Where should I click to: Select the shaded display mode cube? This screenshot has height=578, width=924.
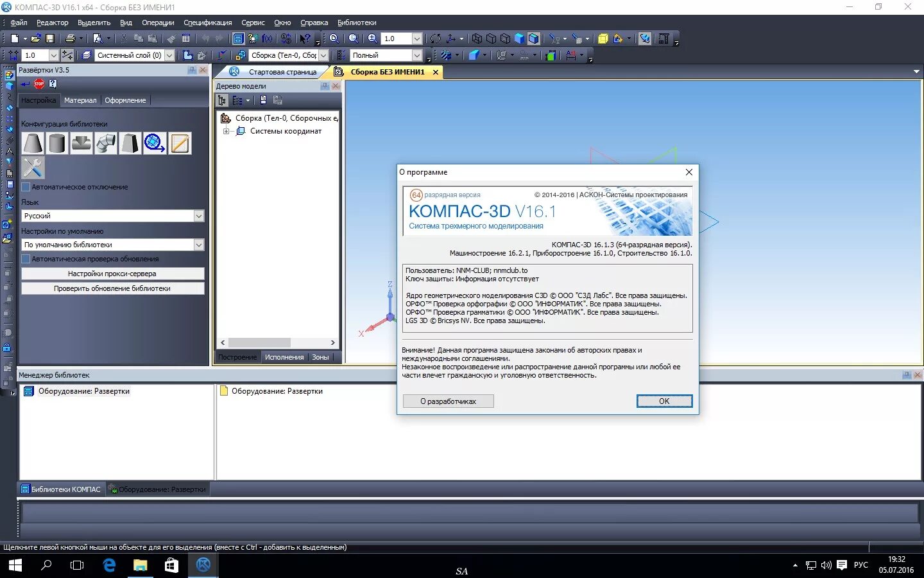[519, 39]
